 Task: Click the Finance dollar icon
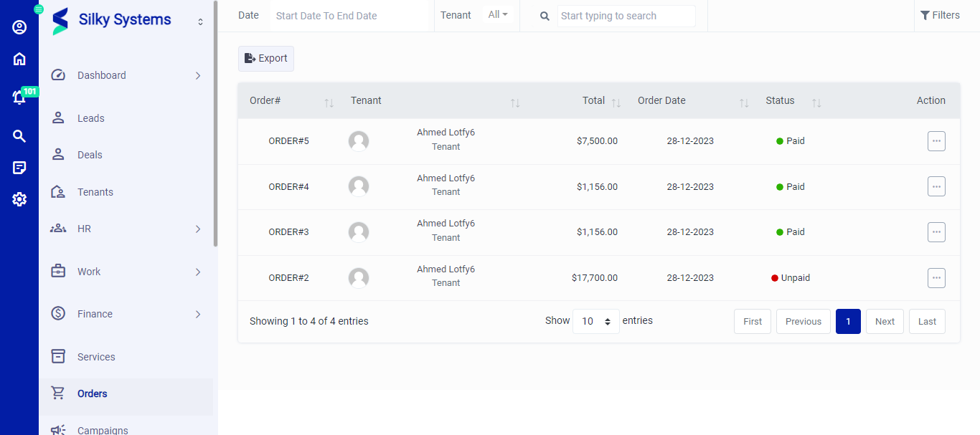tap(58, 314)
